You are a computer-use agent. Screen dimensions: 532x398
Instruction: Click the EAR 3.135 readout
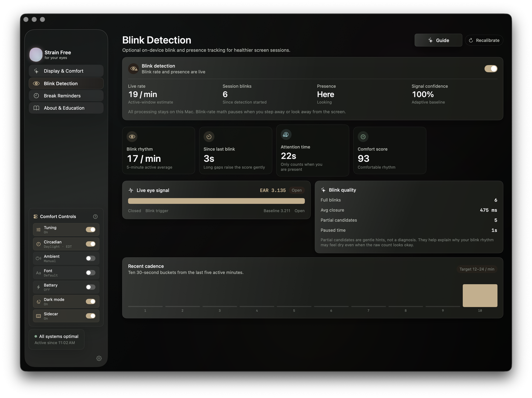tap(273, 190)
